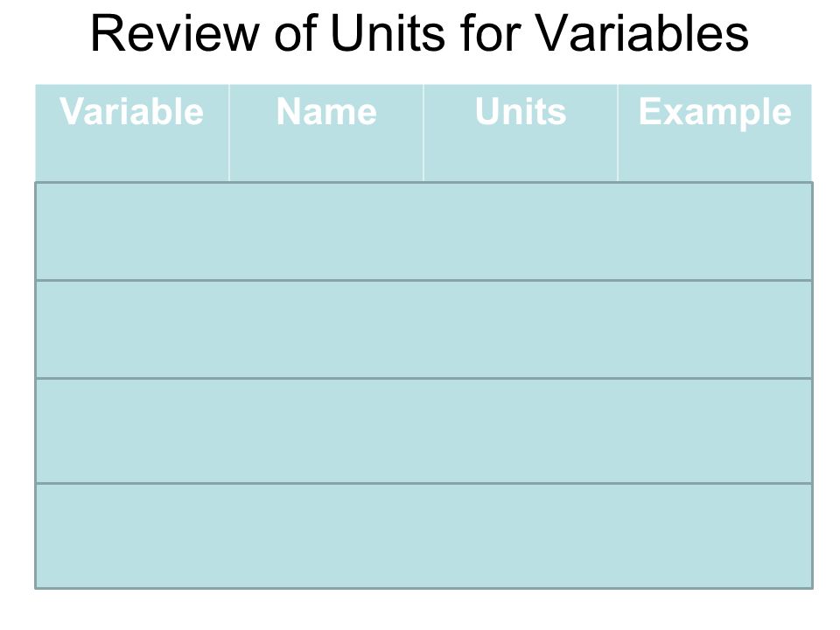
Task: Click the "Units" table column header
Action: point(520,133)
